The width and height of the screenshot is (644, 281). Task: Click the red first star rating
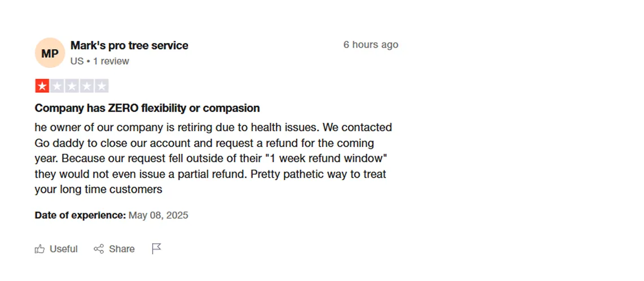(x=42, y=86)
